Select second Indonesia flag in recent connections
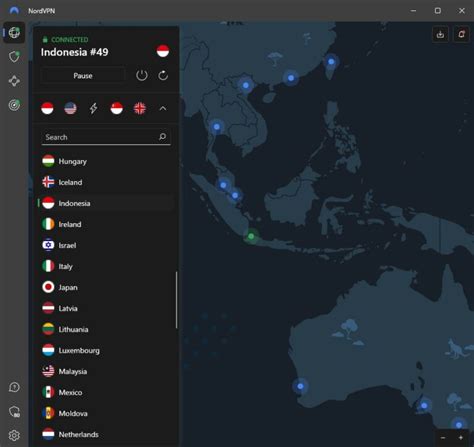474x447 pixels. (x=117, y=108)
